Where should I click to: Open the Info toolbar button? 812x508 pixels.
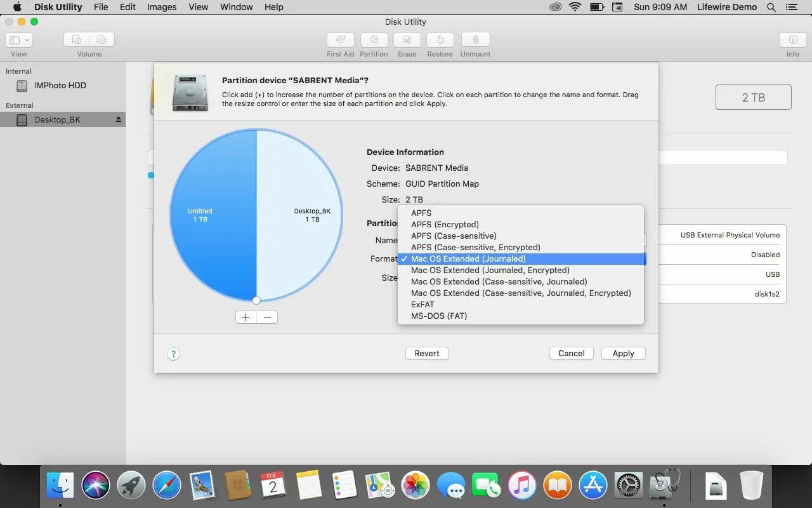click(x=793, y=39)
